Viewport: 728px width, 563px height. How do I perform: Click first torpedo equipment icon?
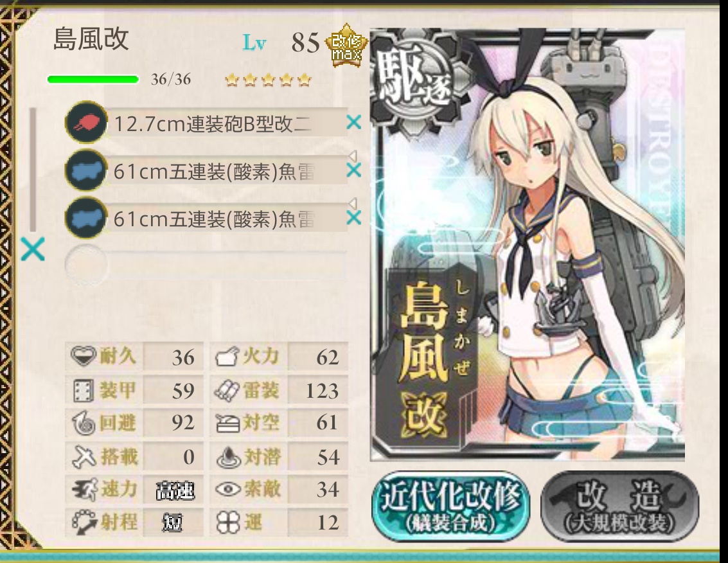(86, 170)
